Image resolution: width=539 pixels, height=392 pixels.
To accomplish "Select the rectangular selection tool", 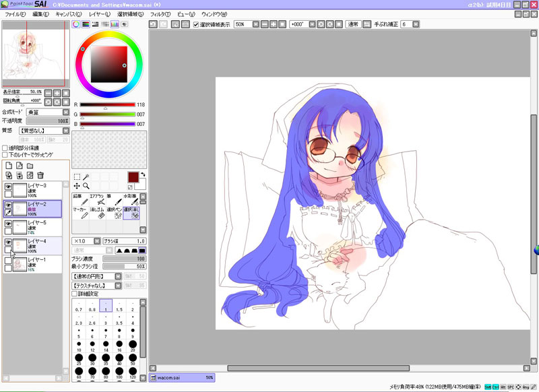I will 77,176.
